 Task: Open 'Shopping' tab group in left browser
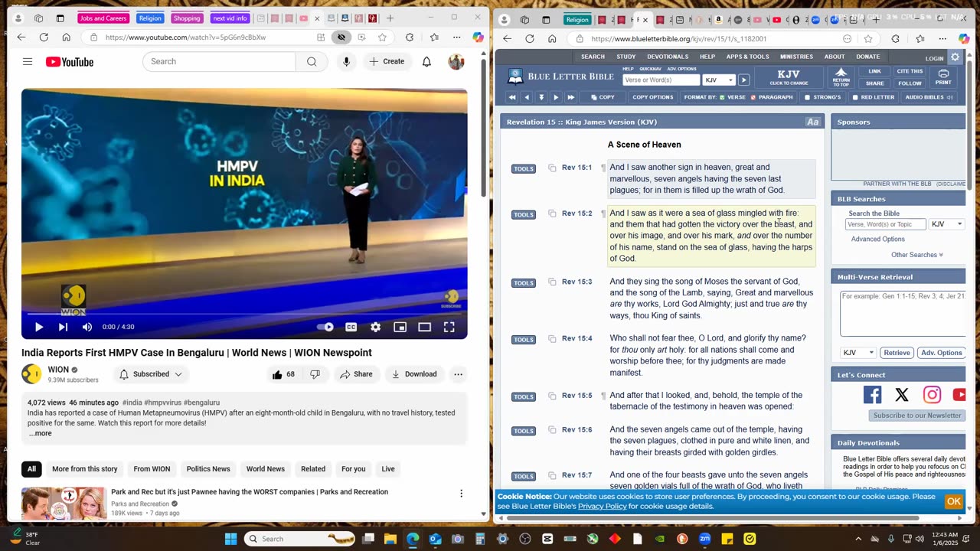coord(187,18)
